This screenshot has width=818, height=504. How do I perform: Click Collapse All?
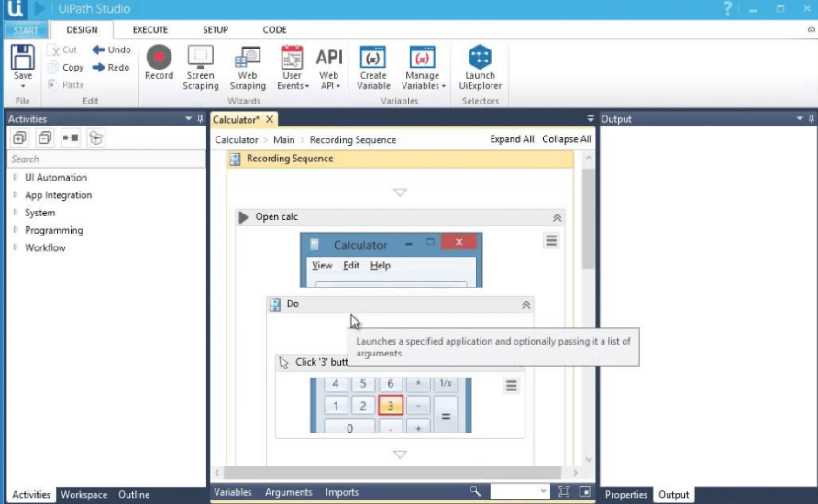[x=567, y=139]
